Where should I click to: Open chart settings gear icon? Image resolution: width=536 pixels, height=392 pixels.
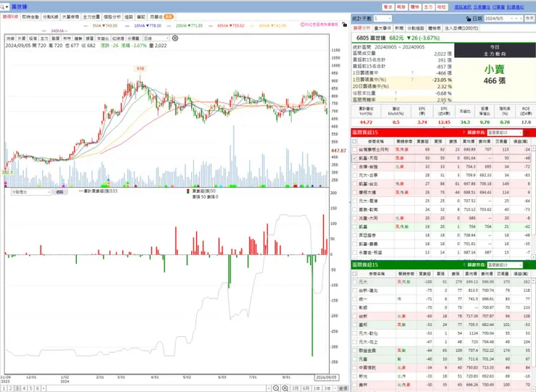[x=175, y=38]
